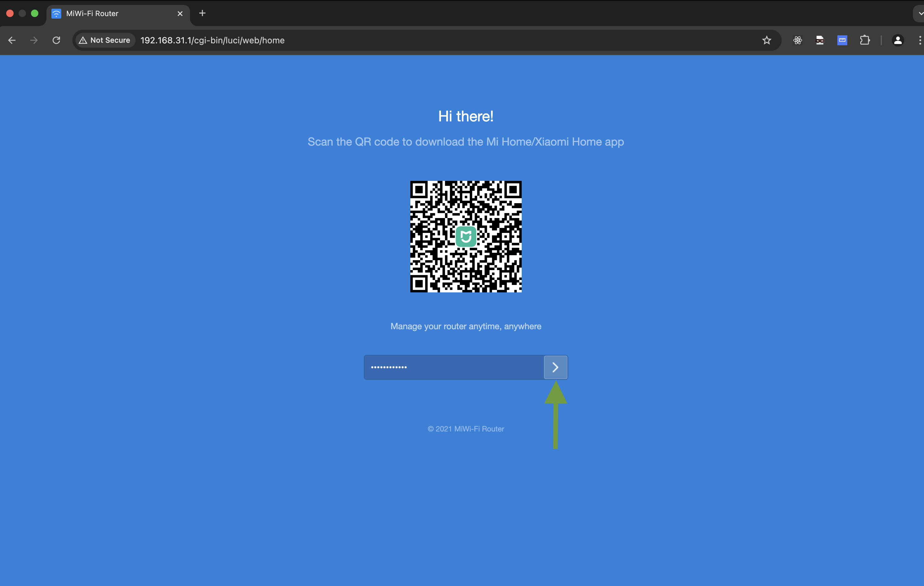Screen dimensions: 924x586
Task: Open the React atom extension icon
Action: (797, 40)
